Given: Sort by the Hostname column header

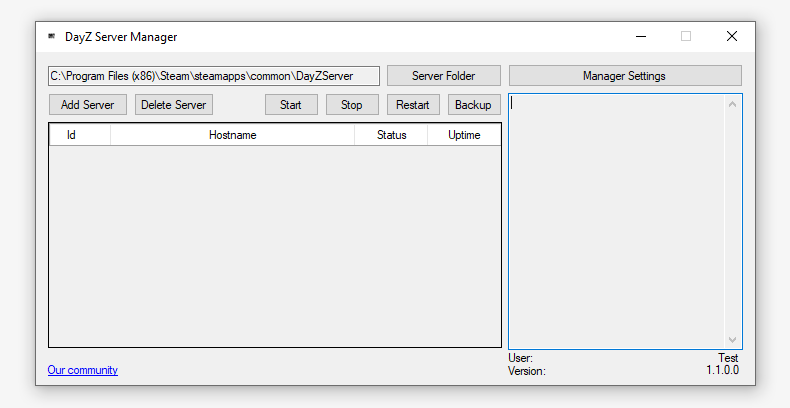Looking at the screenshot, I should 232,135.
